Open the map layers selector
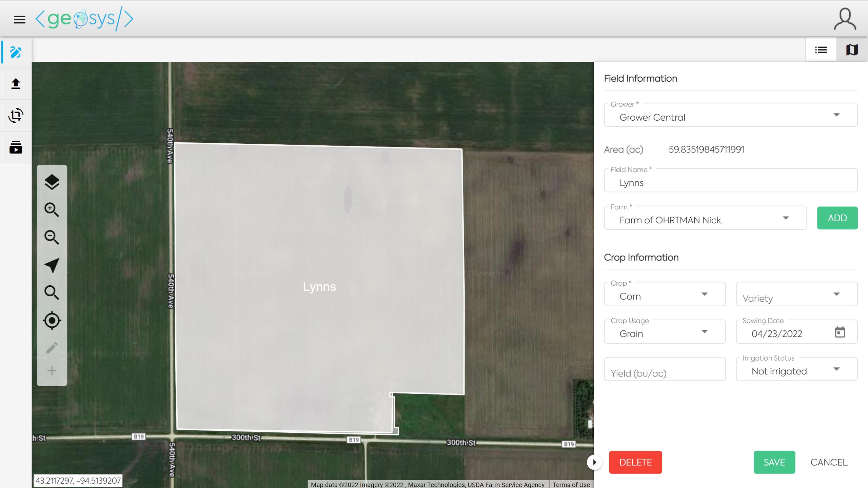 tap(52, 182)
